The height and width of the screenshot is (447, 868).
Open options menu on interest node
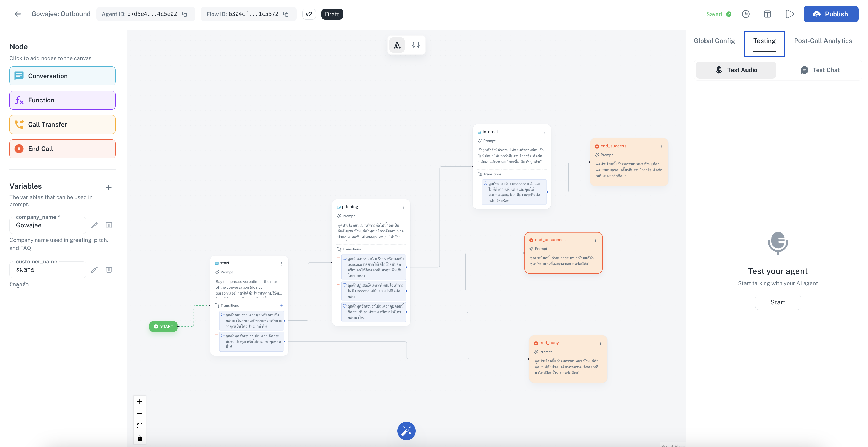pos(544,132)
